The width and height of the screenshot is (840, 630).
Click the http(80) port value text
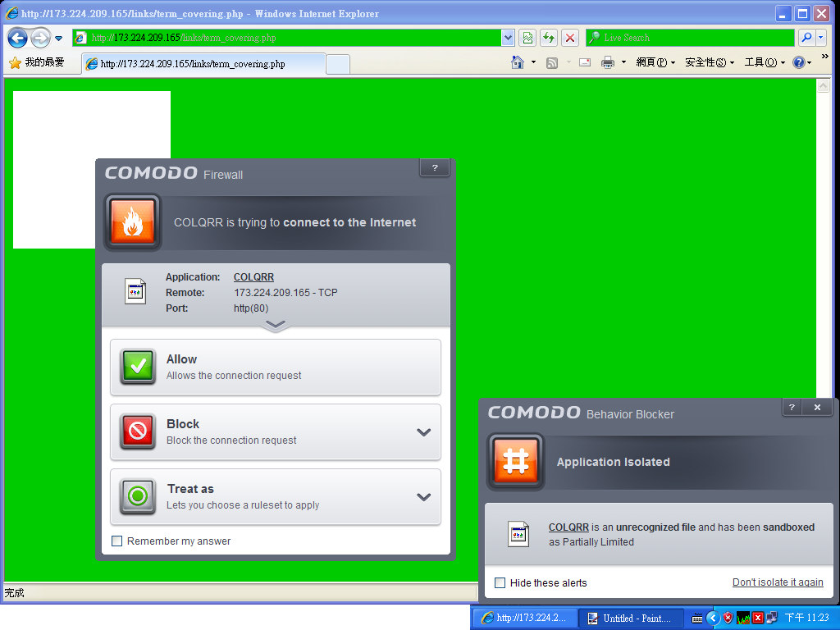251,308
